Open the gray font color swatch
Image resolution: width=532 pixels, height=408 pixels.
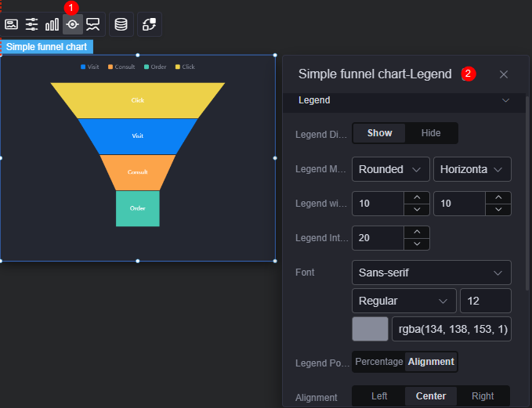tap(370, 329)
